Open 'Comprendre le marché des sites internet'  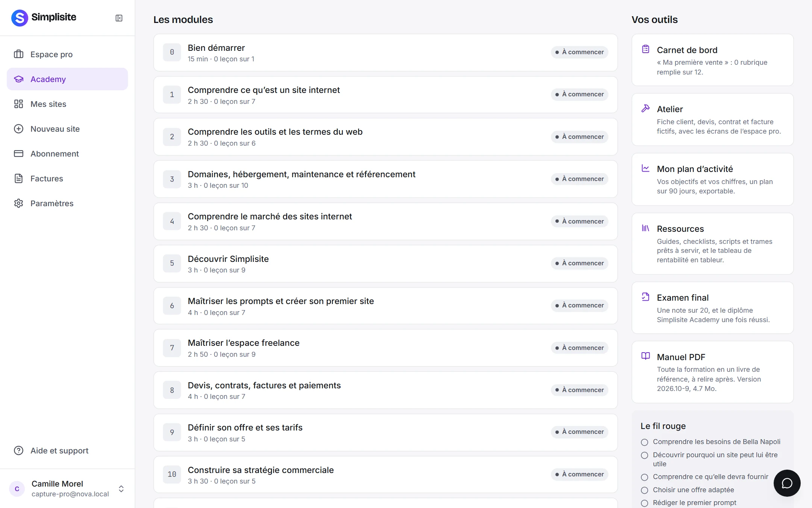coord(385,222)
